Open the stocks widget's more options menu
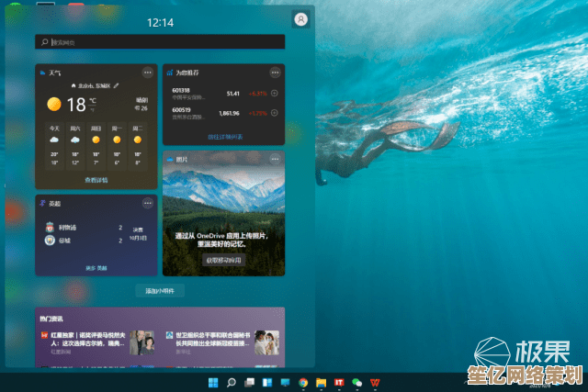The height and width of the screenshot is (392, 588). (x=275, y=72)
